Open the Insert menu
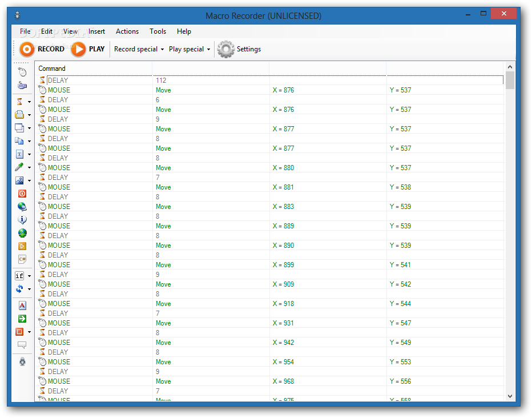The image size is (532, 418). 96,31
